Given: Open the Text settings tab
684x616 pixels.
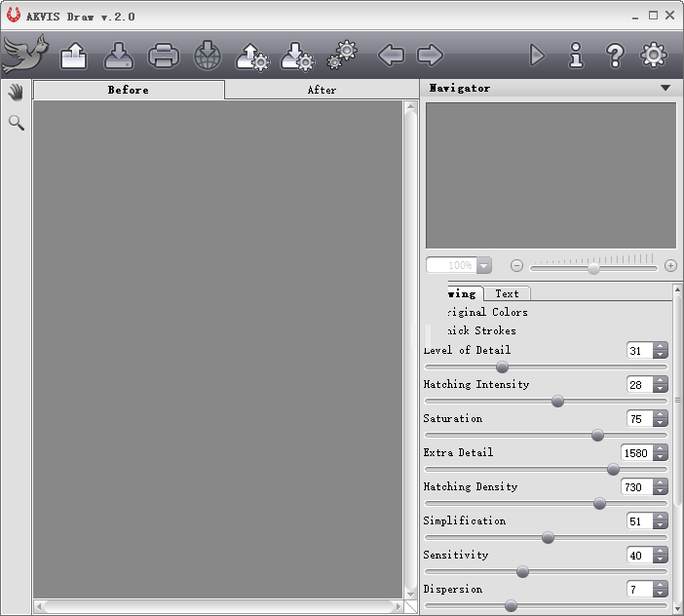Looking at the screenshot, I should 507,293.
